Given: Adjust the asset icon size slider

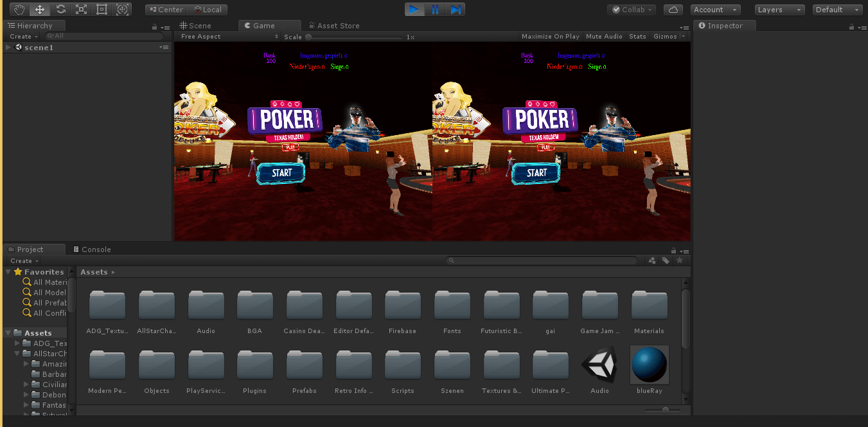Looking at the screenshot, I should point(666,410).
